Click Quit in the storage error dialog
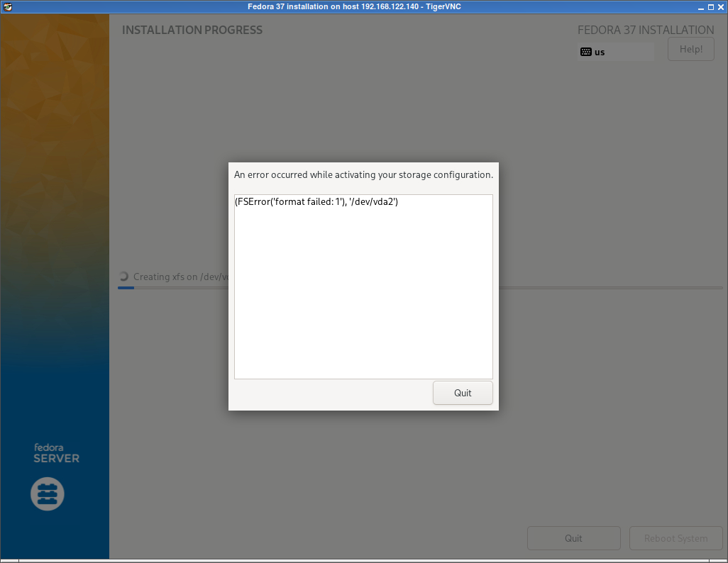The width and height of the screenshot is (728, 563). tap(463, 393)
